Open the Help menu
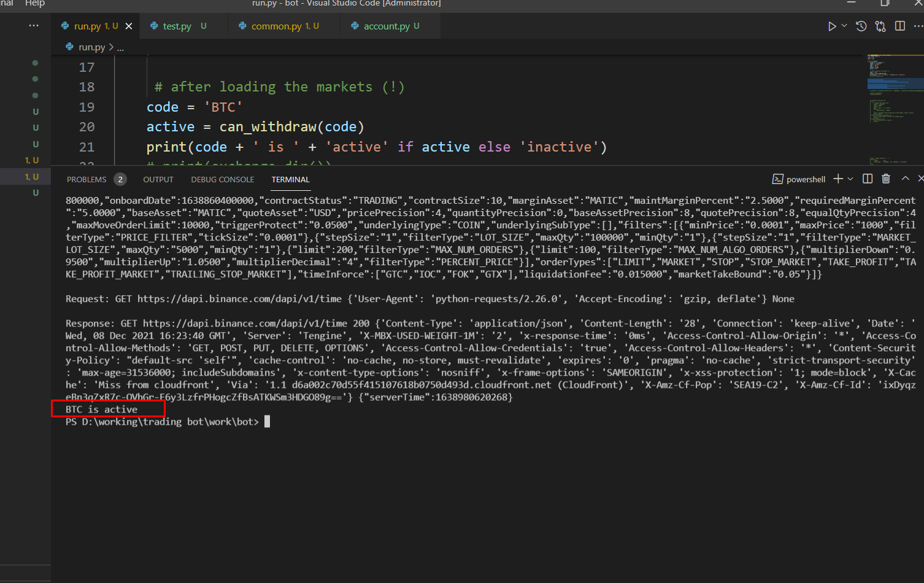 (x=35, y=4)
